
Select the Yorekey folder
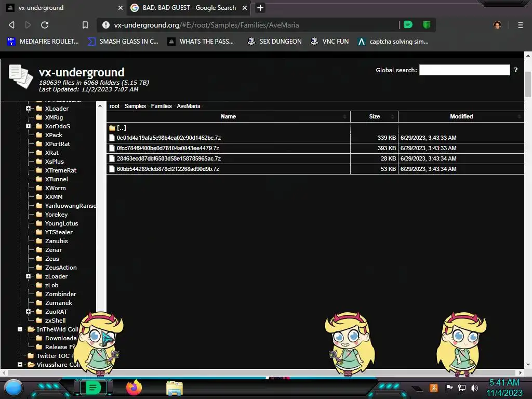coord(52,215)
